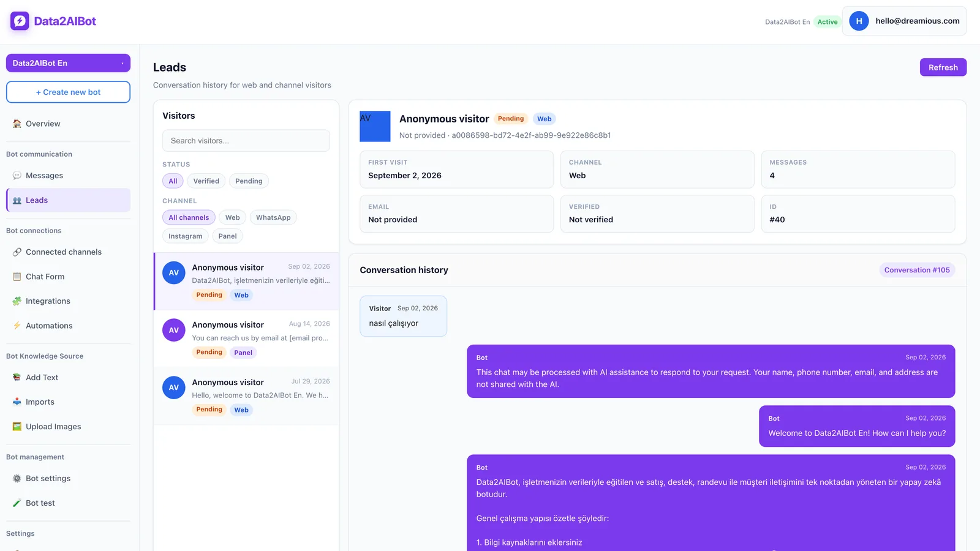Click the Email "Not provided" value

[x=393, y=220]
